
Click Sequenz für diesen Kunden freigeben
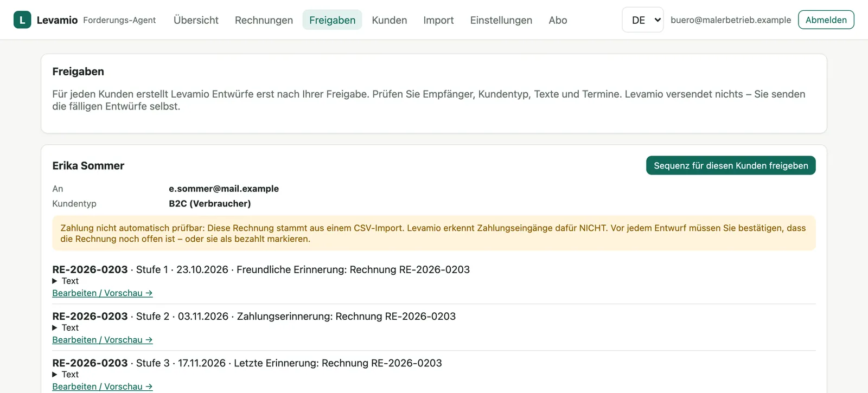click(x=731, y=166)
